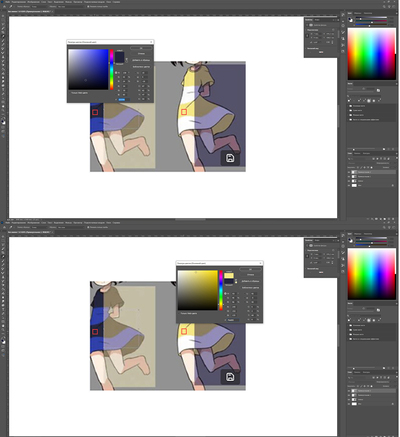Tick Only Web Colors in blue picker
This screenshot has width=400, height=437.
pyautogui.click(x=70, y=93)
